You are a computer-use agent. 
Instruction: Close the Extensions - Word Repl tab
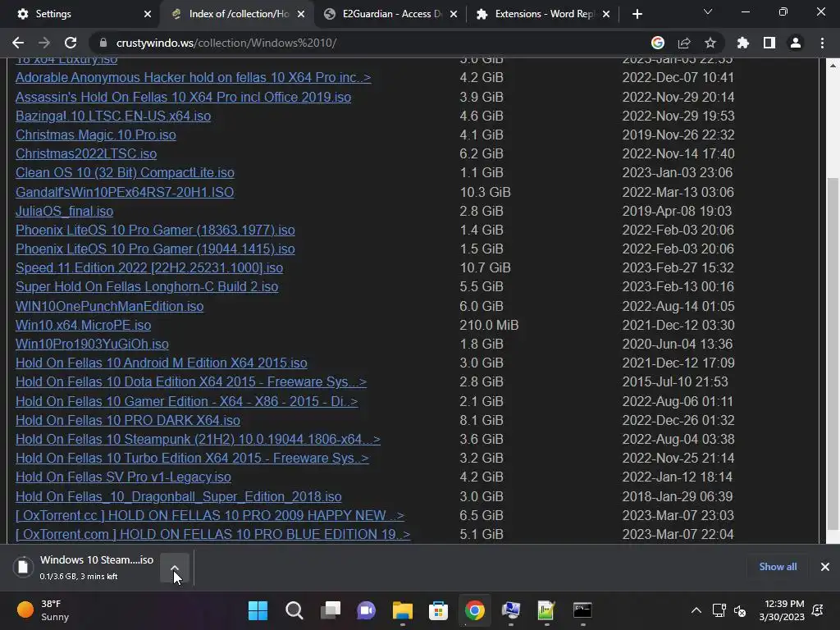click(606, 14)
